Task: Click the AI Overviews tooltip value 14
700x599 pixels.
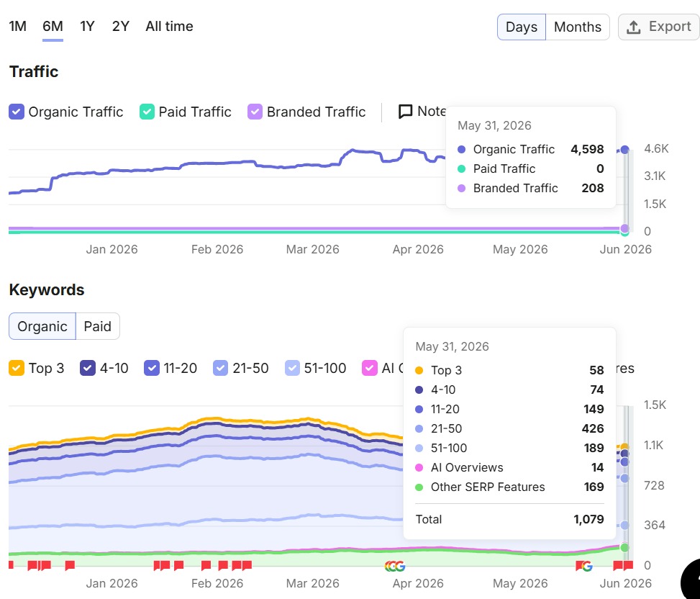Action: (x=598, y=467)
